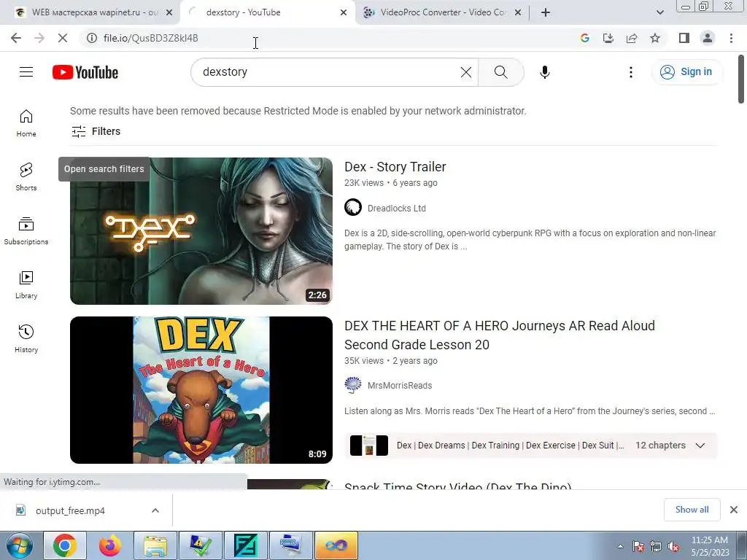Image resolution: width=747 pixels, height=560 pixels.
Task: Toggle Chrome side panel
Action: (684, 38)
